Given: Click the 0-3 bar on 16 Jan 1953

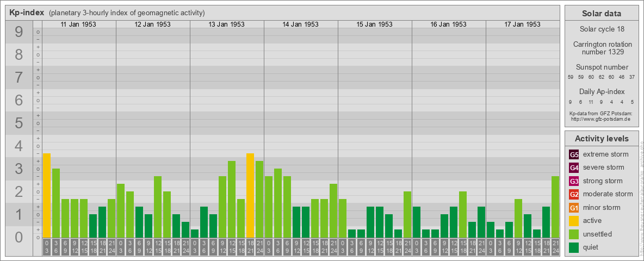Looking at the screenshot, I should [x=417, y=222].
